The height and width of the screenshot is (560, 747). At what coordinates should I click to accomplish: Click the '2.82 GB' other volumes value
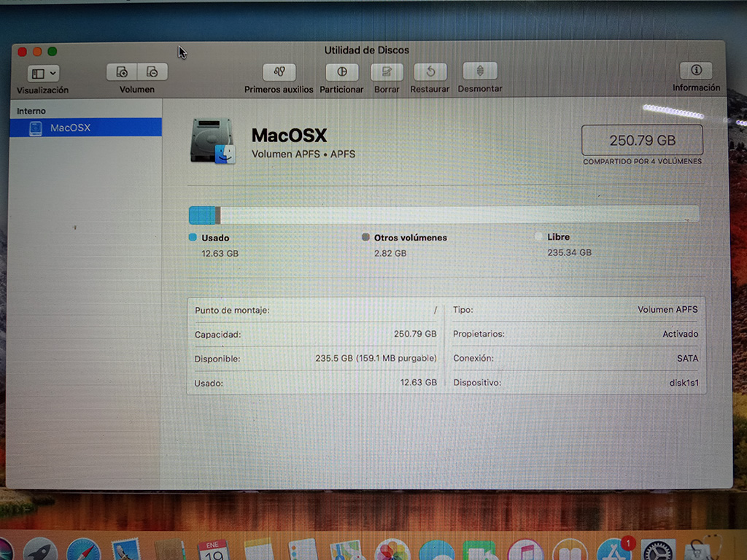point(390,253)
